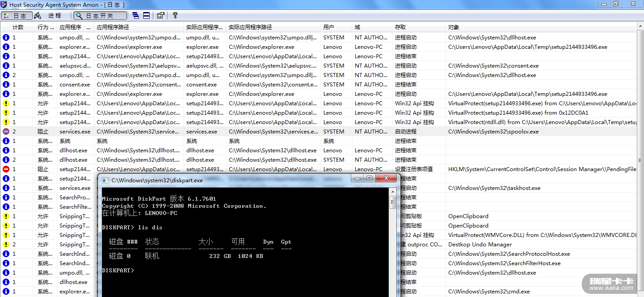The image size is (644, 297).
Task: Click info icon of first umpo.dll row
Action: pos(5,38)
